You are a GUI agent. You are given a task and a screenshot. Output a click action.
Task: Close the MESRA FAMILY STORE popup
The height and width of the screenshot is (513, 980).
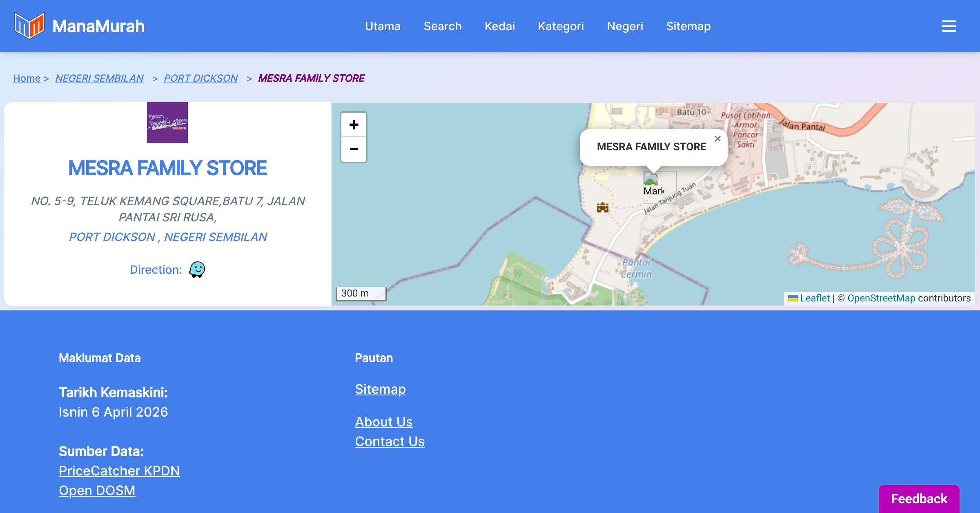[x=717, y=139]
